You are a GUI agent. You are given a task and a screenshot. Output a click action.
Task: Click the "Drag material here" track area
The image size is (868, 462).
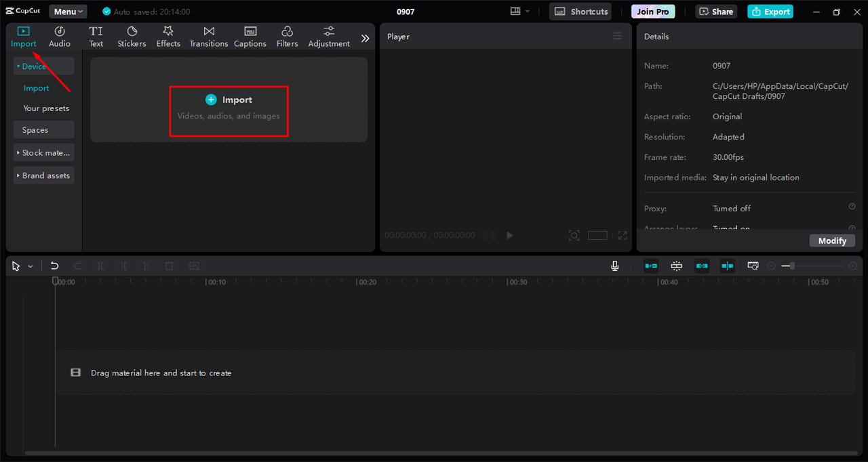pos(455,373)
